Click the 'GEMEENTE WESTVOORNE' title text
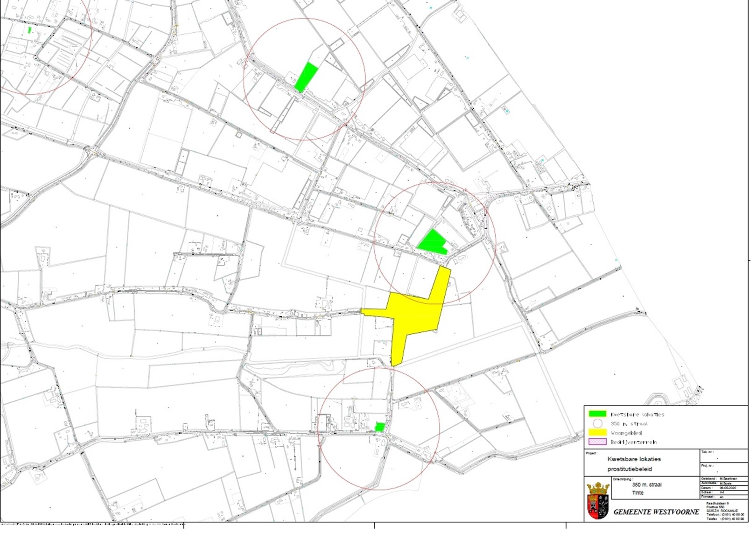The height and width of the screenshot is (533, 756). coord(657,512)
